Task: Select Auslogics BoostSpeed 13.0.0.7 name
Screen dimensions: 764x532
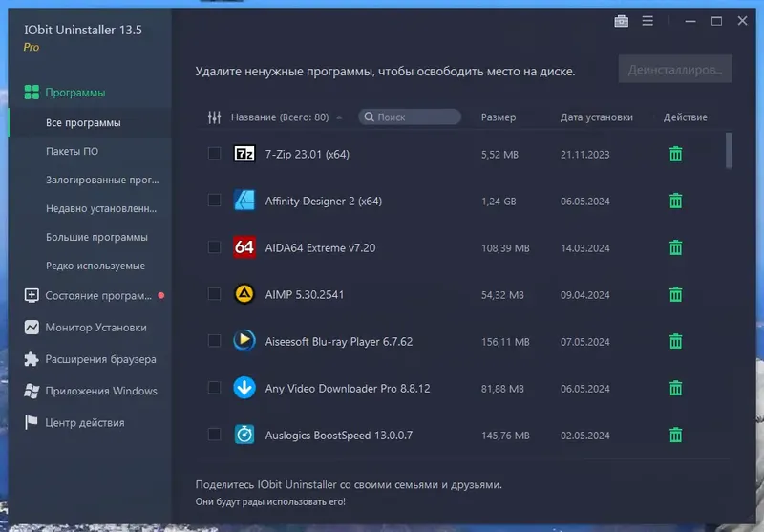Action: coord(339,435)
